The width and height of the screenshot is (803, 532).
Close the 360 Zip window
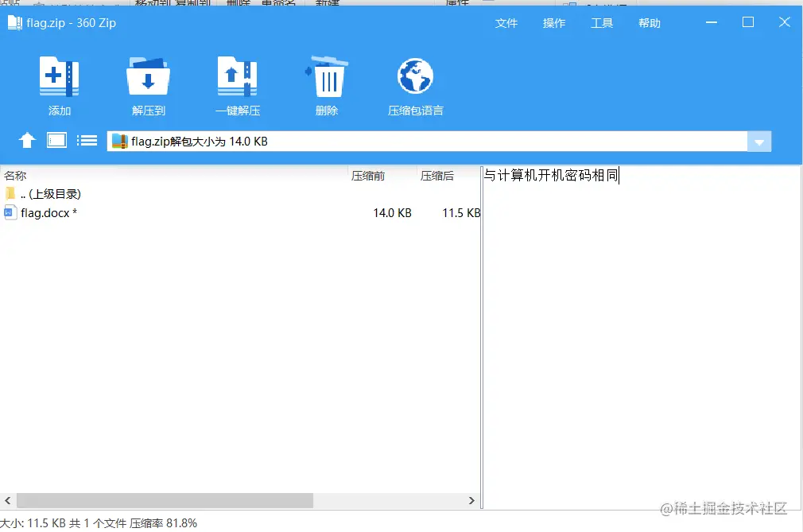pyautogui.click(x=784, y=22)
